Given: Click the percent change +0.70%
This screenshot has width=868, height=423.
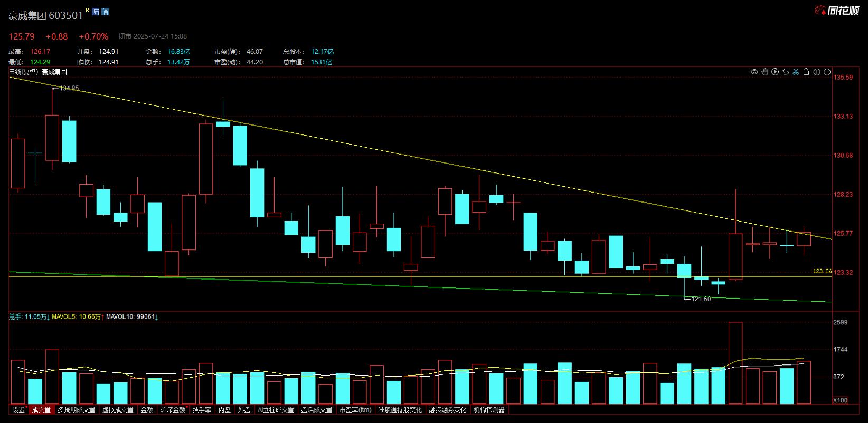Looking at the screenshot, I should tap(93, 36).
